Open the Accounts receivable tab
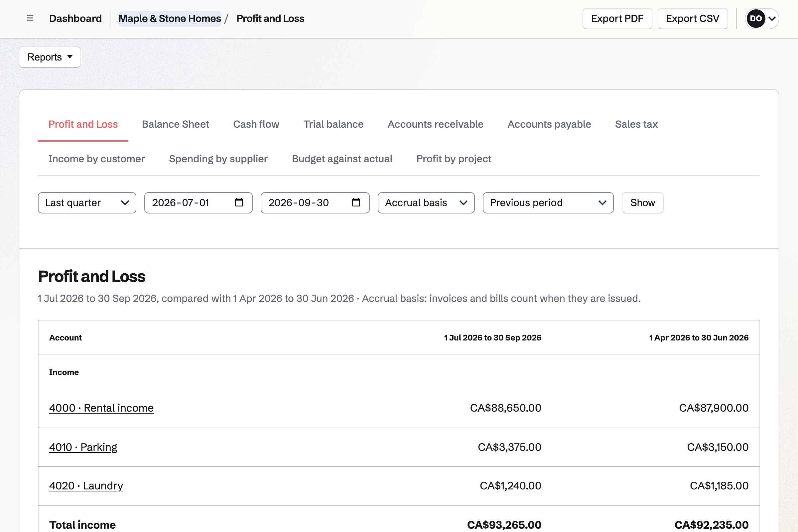798x532 pixels. (x=435, y=124)
